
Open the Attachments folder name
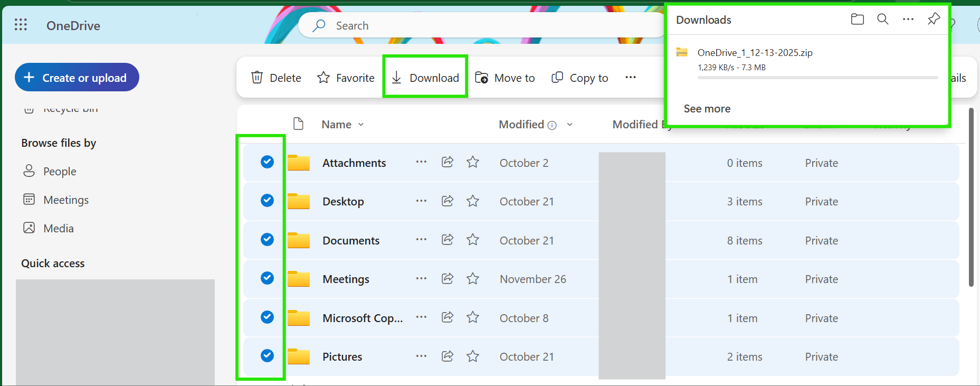click(x=354, y=163)
